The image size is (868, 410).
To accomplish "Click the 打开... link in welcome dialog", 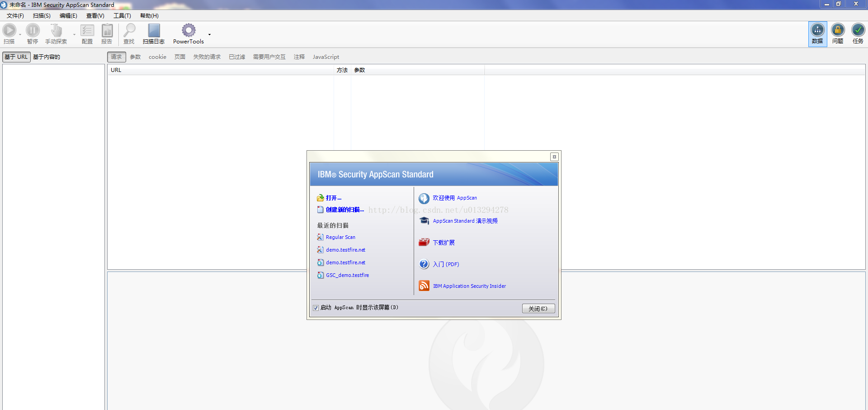I will (x=334, y=198).
